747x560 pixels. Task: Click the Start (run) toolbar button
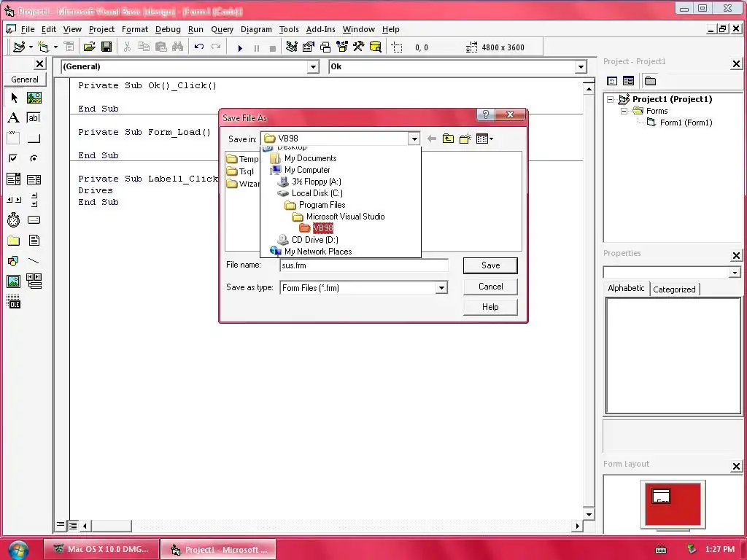click(239, 47)
